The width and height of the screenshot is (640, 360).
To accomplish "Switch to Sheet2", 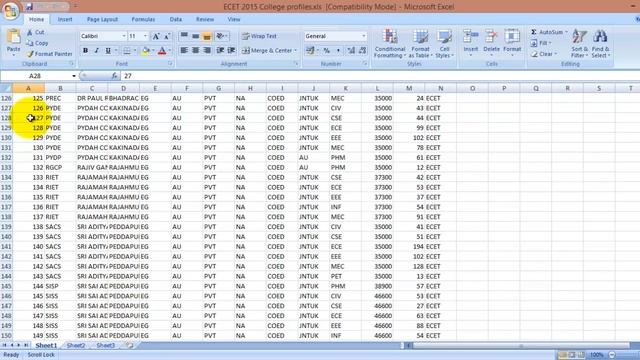I will click(76, 345).
